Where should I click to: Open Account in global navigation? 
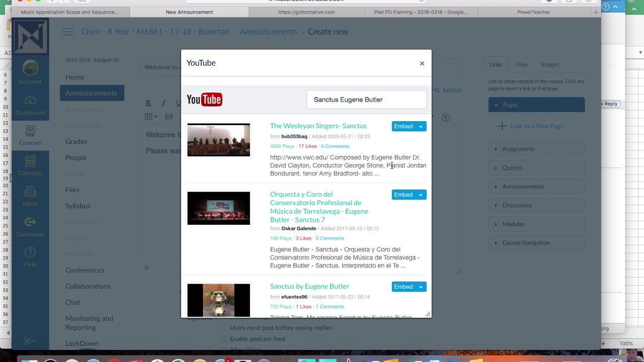pyautogui.click(x=30, y=72)
